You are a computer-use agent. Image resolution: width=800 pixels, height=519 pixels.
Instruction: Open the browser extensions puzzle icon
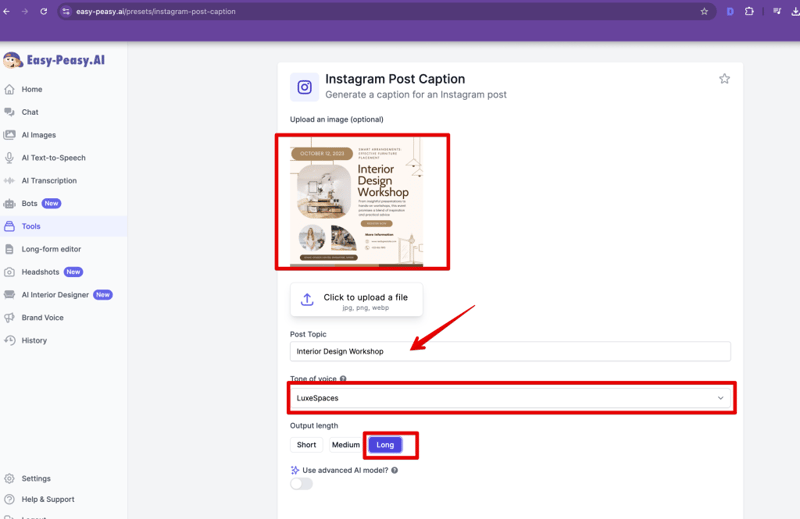(x=749, y=11)
